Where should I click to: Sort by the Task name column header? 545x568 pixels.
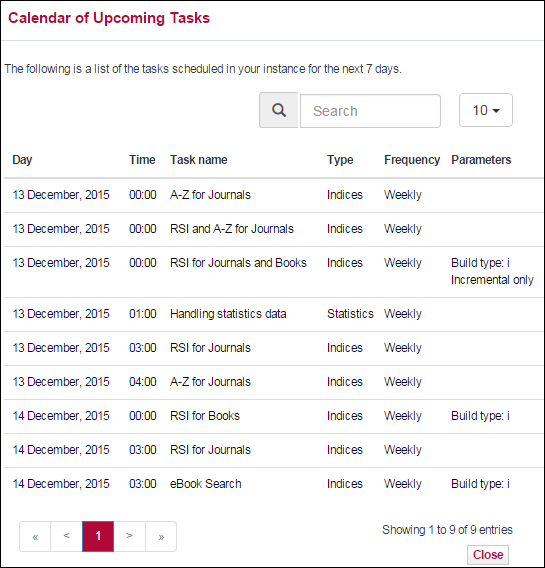pyautogui.click(x=198, y=160)
